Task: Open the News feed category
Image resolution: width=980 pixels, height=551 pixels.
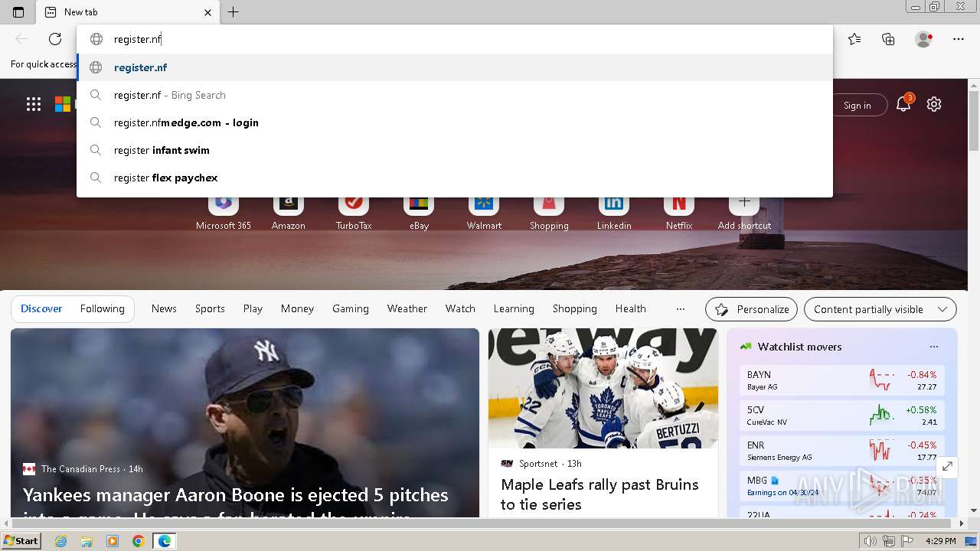Action: point(164,308)
